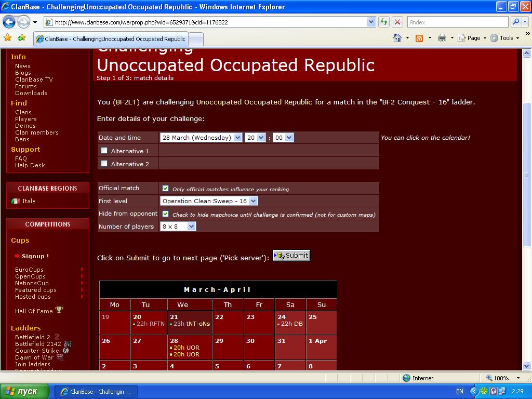Viewport: 532px width, 399px height.
Task: Open the Unoccupated Occupated Republic clan link
Action: pos(254,102)
